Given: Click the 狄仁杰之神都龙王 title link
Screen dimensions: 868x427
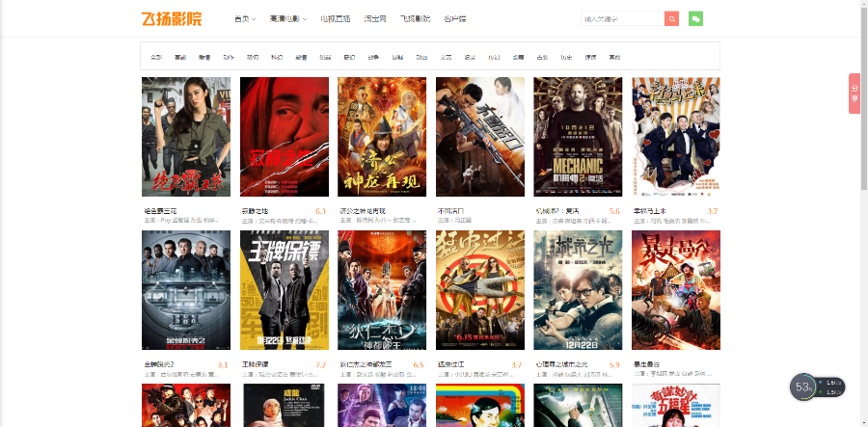Looking at the screenshot, I should click(366, 364).
